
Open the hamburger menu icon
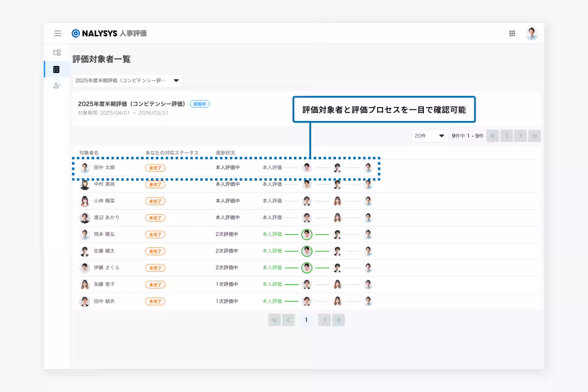click(x=58, y=33)
